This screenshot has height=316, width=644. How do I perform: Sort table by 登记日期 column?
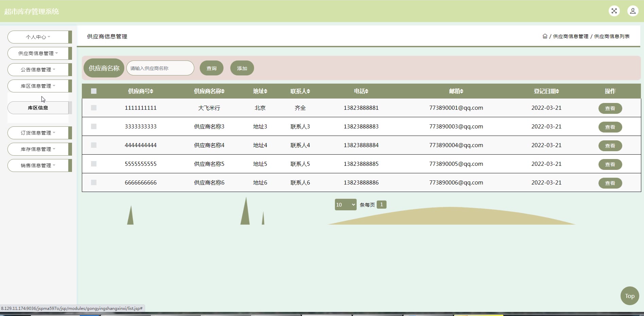tap(546, 91)
